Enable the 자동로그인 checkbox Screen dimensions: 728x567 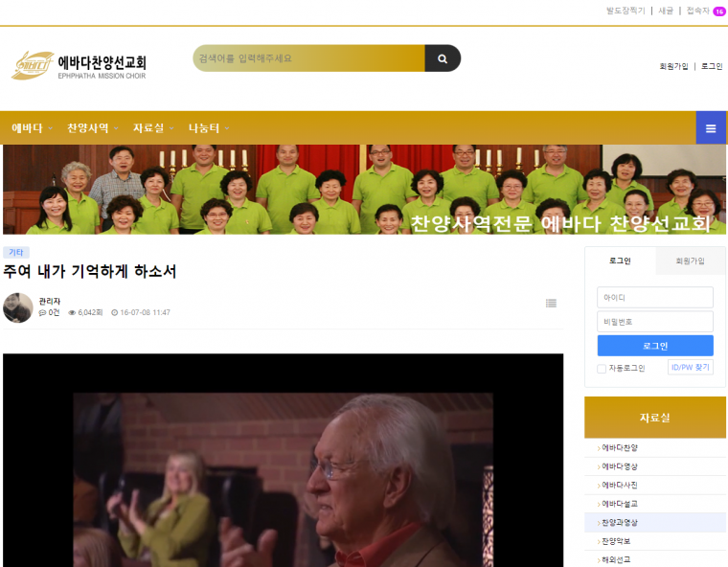click(x=602, y=368)
